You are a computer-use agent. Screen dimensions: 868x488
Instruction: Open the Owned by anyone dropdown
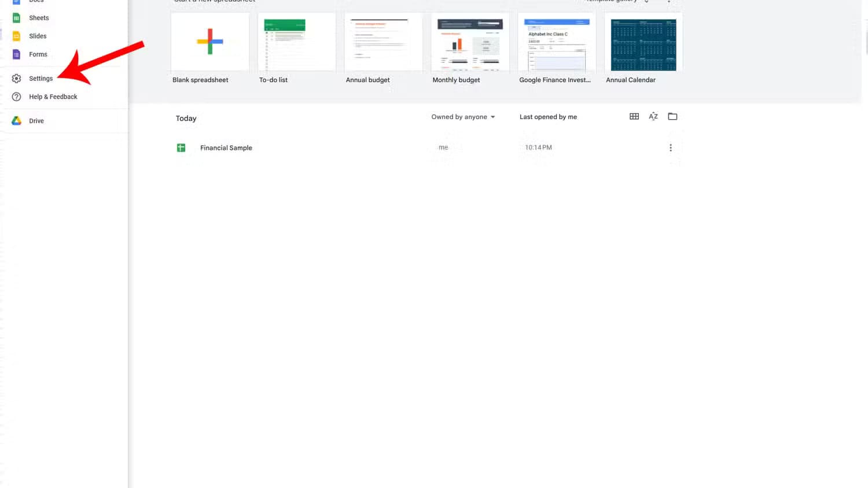463,117
